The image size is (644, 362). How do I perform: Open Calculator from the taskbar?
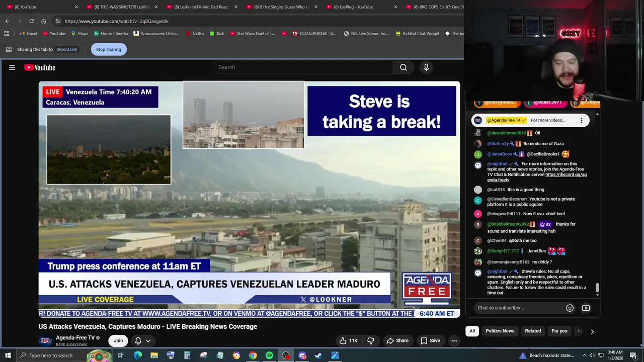click(187, 355)
